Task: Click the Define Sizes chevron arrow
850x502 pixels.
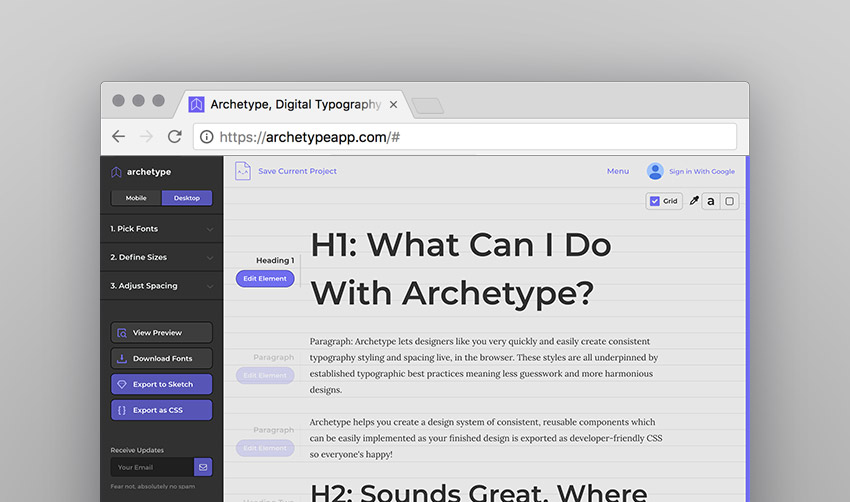Action: (210, 258)
